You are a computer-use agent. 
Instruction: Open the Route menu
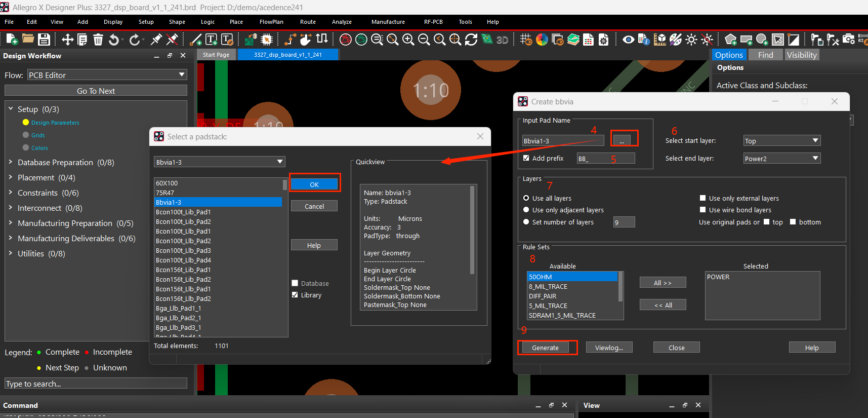(x=308, y=22)
